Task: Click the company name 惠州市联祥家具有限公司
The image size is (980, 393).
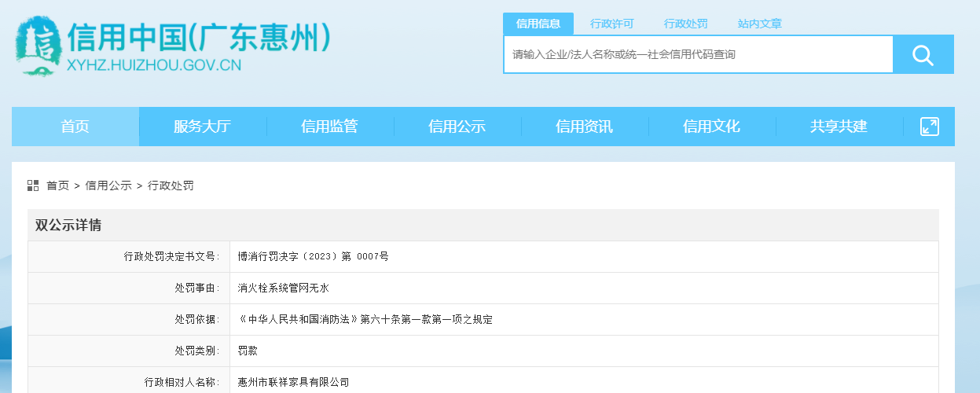Action: [x=293, y=382]
